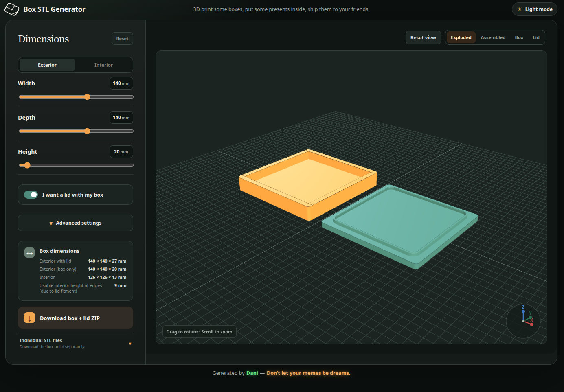564x392 pixels.
Task: Click the Box STL Generator logo icon
Action: coord(11,9)
